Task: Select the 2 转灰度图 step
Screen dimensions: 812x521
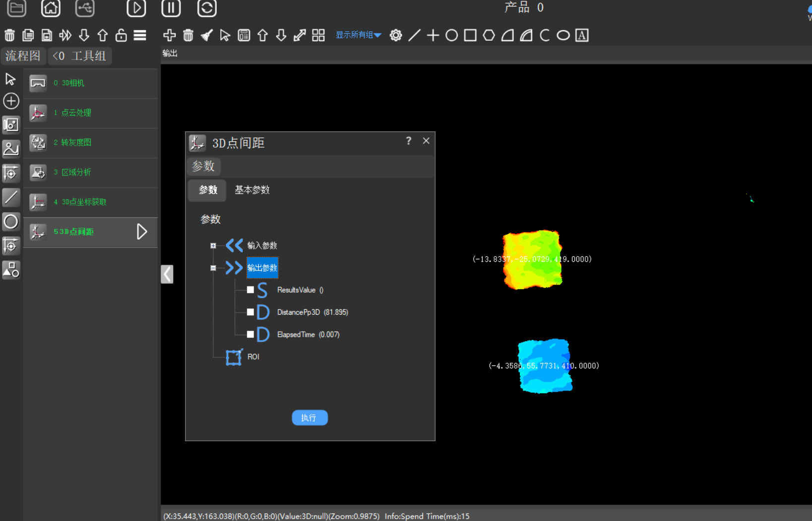Action: (x=91, y=143)
